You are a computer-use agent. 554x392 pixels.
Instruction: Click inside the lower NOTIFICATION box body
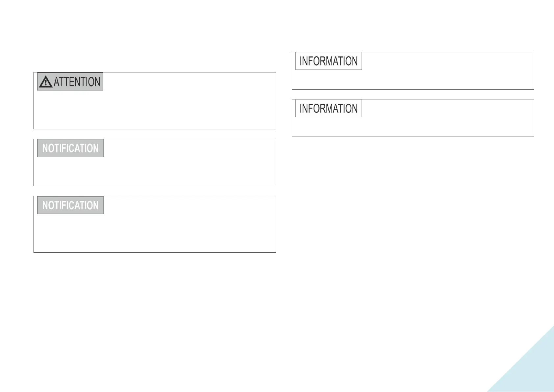155,233
